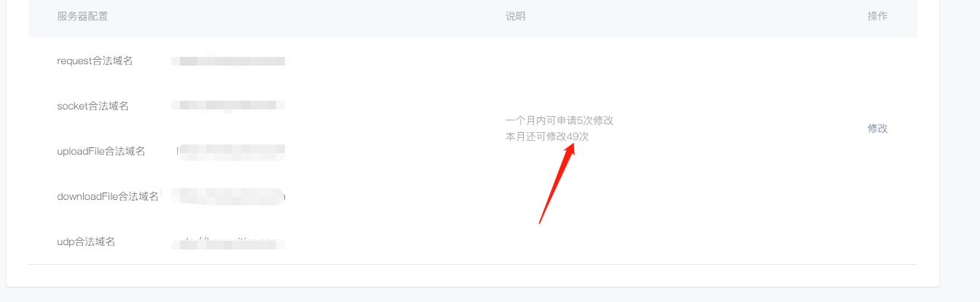Select the request合法域名 label

[x=95, y=61]
